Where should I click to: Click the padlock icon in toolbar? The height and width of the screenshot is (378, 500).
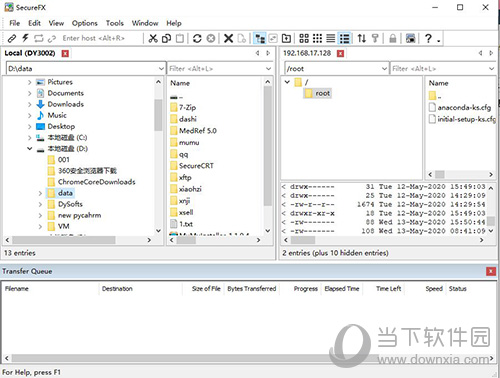click(x=393, y=38)
